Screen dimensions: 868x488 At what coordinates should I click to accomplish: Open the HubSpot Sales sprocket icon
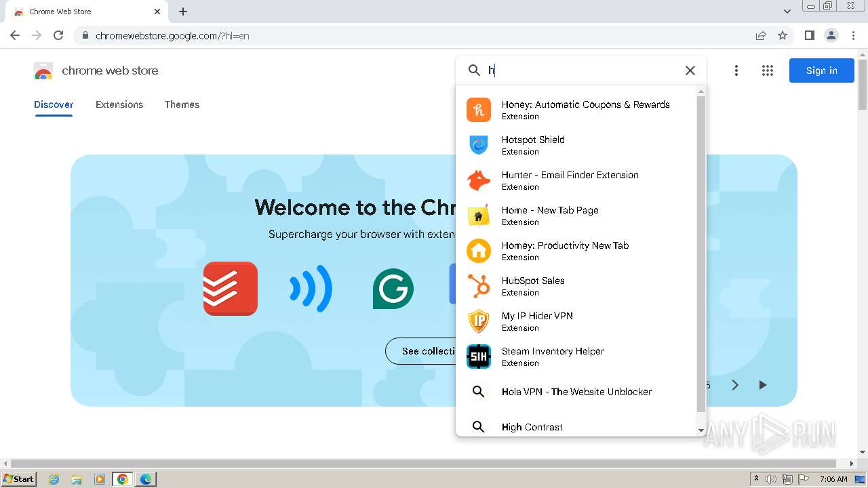point(479,286)
